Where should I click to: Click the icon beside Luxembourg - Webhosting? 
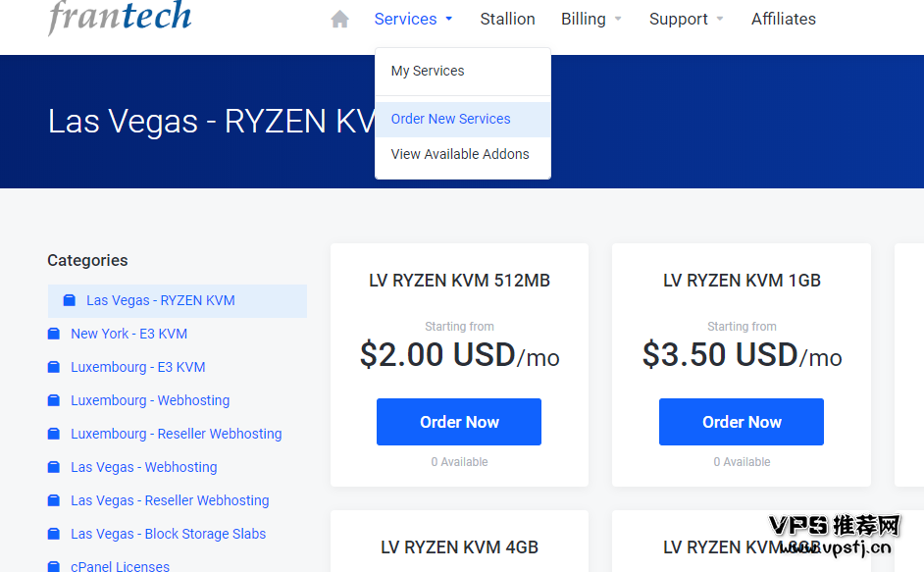click(x=54, y=400)
